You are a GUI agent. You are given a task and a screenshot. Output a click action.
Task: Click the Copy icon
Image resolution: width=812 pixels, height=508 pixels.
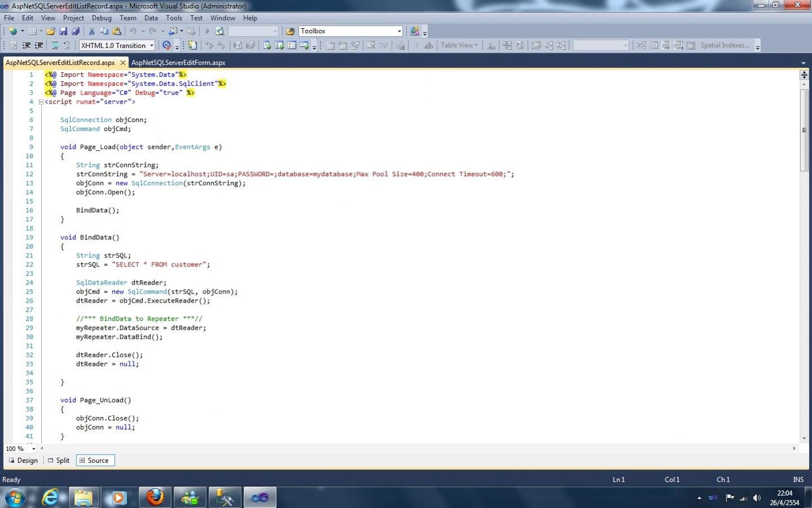coord(104,31)
